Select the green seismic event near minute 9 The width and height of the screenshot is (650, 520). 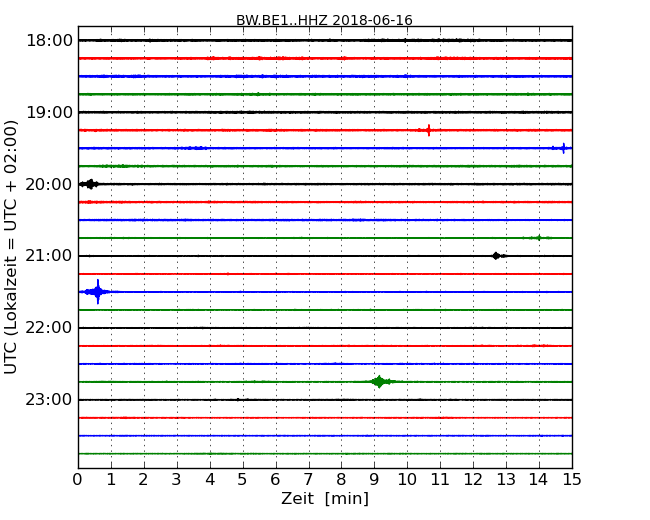pyautogui.click(x=379, y=381)
